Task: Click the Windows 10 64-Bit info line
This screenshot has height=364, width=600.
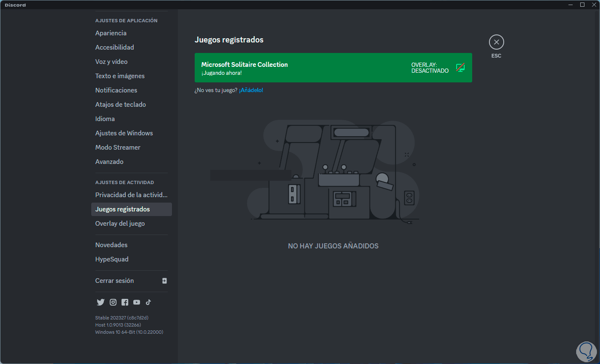Action: pos(129,332)
